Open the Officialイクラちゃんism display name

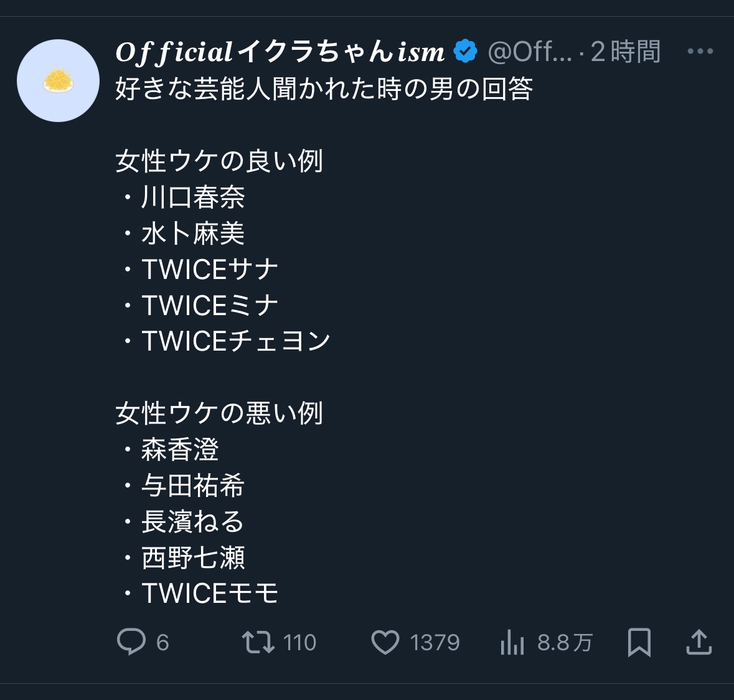[x=280, y=52]
